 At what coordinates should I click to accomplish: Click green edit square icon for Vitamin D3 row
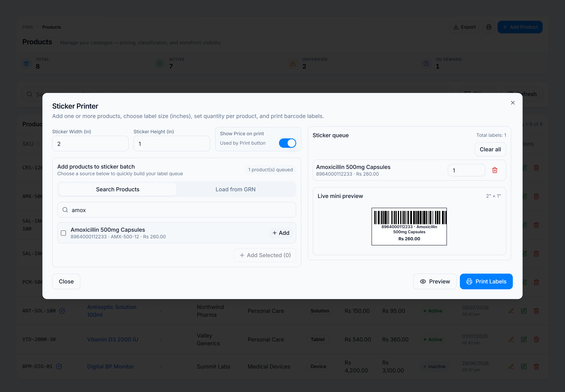(x=524, y=339)
